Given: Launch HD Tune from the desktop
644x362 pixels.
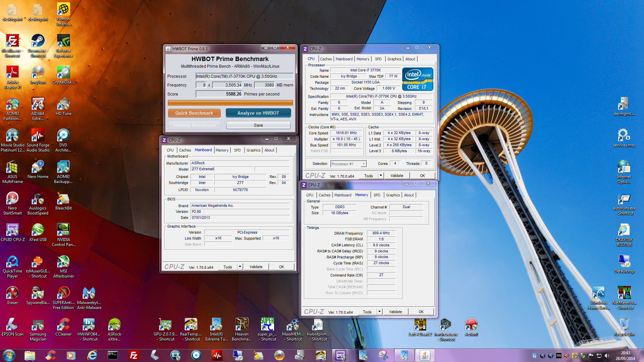Looking at the screenshot, I should point(63,106).
